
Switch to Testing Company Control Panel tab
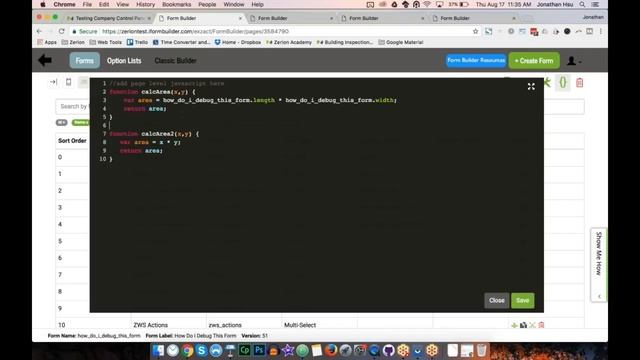(109, 18)
